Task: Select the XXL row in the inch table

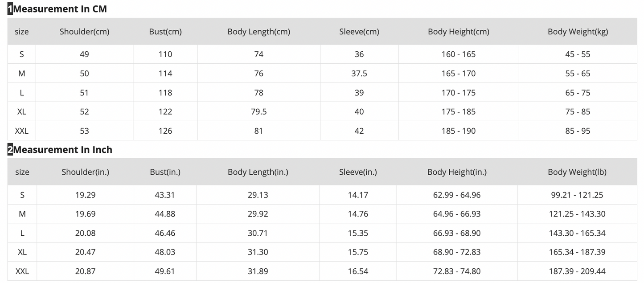Action: click(22, 271)
